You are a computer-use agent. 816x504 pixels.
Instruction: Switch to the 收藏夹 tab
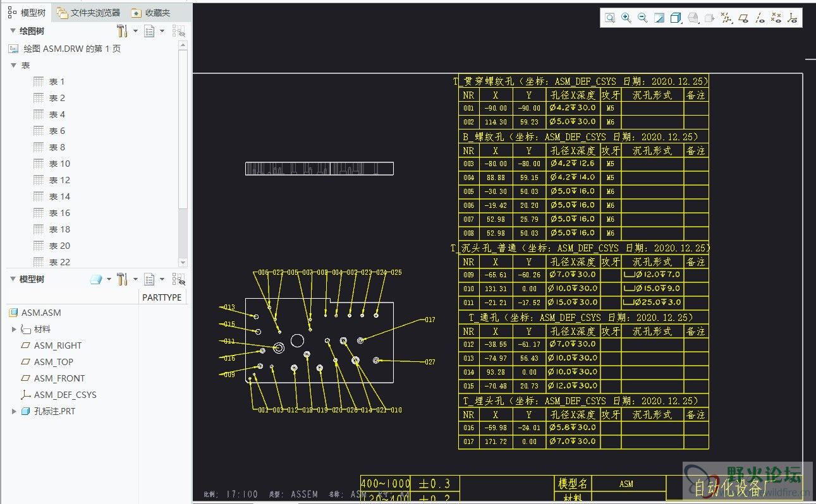[151, 13]
